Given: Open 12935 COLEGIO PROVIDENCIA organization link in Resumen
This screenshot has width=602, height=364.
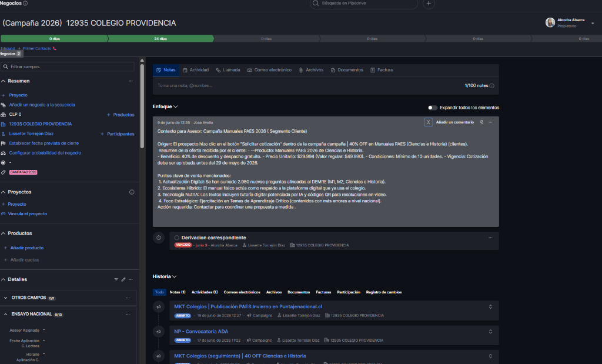Looking at the screenshot, I should (x=41, y=124).
